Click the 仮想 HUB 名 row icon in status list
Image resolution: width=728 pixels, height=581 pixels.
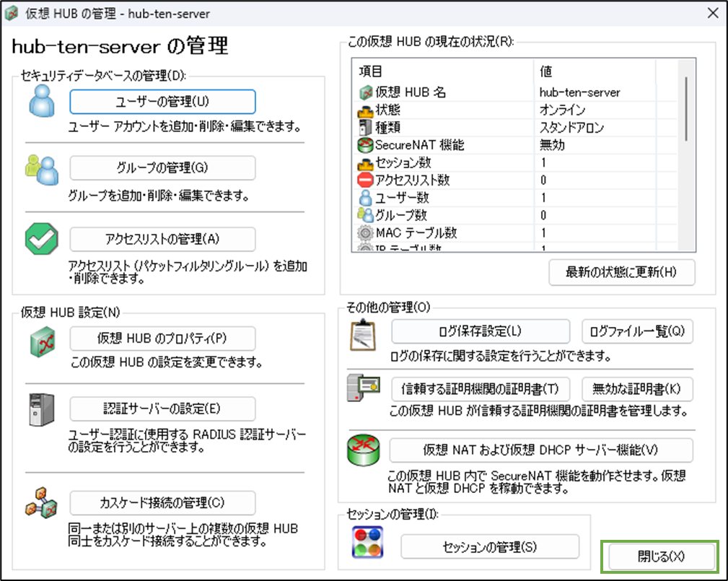(x=365, y=92)
